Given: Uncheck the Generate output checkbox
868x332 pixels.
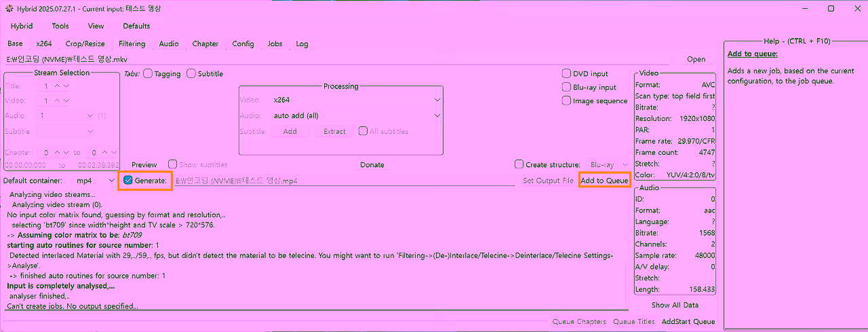Looking at the screenshot, I should coord(128,181).
